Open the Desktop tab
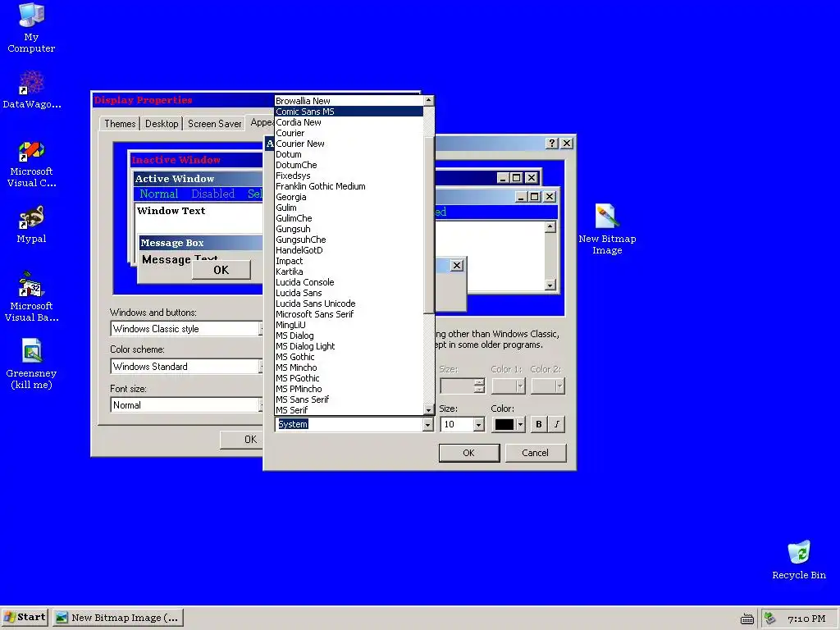 [x=162, y=124]
